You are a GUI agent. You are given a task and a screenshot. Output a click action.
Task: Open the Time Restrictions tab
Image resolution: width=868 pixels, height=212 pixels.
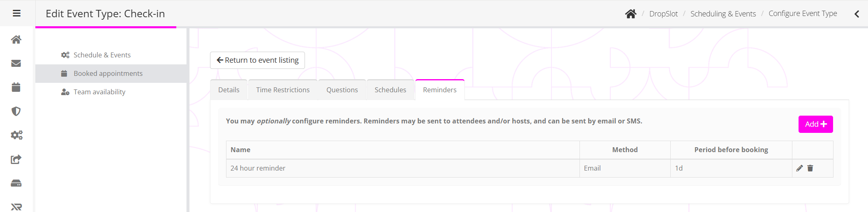[283, 90]
